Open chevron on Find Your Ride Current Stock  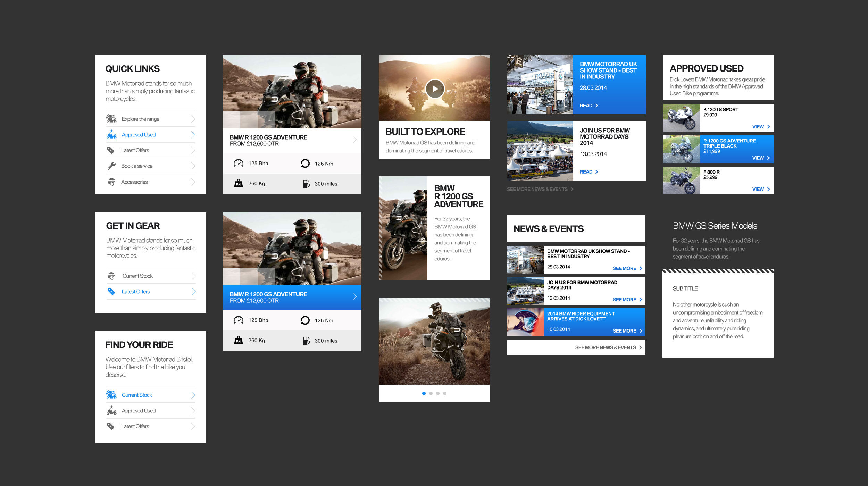tap(193, 395)
